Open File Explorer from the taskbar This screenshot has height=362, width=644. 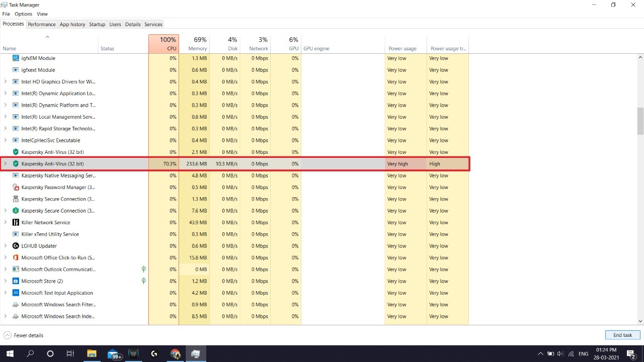click(x=92, y=354)
